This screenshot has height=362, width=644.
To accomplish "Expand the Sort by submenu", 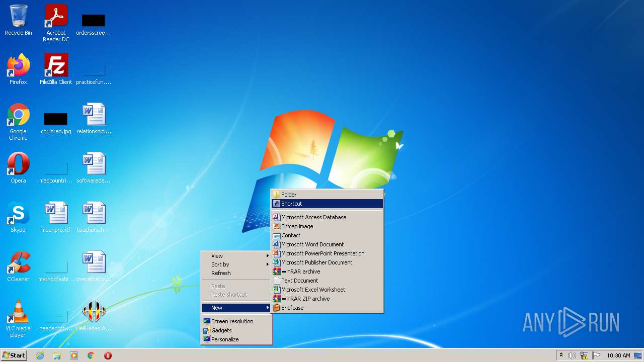I will (236, 264).
